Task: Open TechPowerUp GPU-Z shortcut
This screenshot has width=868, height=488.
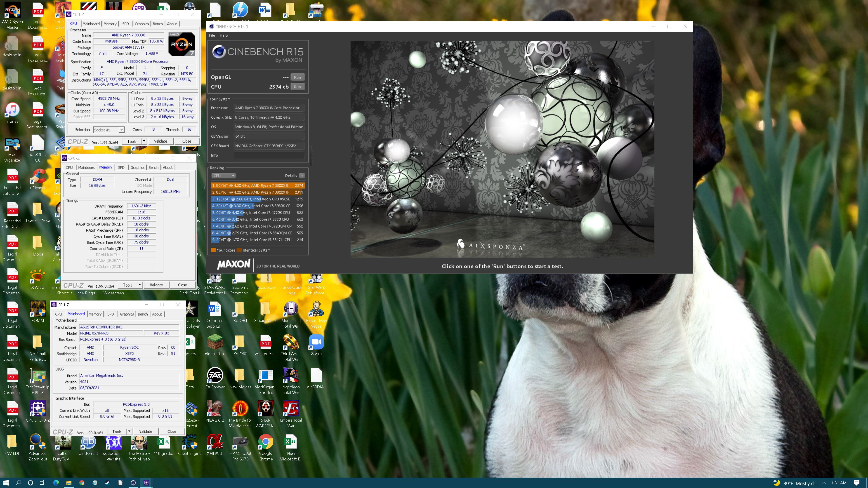Action: pos(38,381)
